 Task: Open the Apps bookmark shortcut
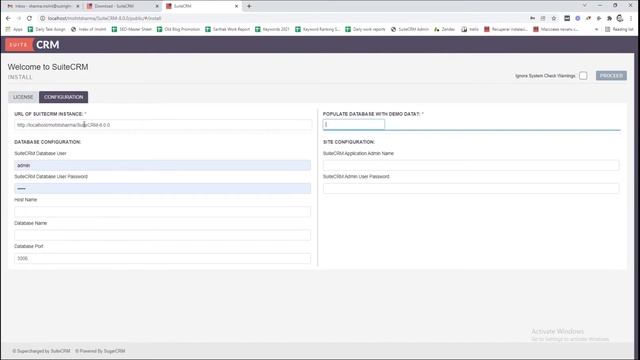pyautogui.click(x=14, y=29)
